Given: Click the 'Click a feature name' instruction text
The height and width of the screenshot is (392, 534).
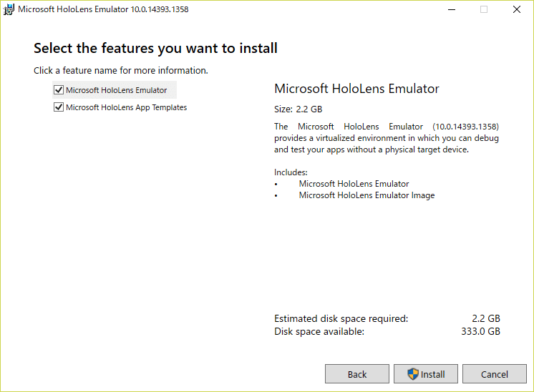Looking at the screenshot, I should 120,70.
